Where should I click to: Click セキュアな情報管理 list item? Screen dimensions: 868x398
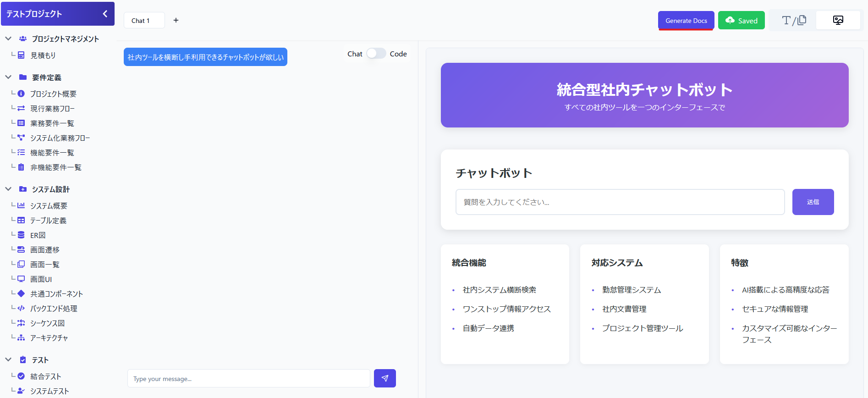(775, 309)
